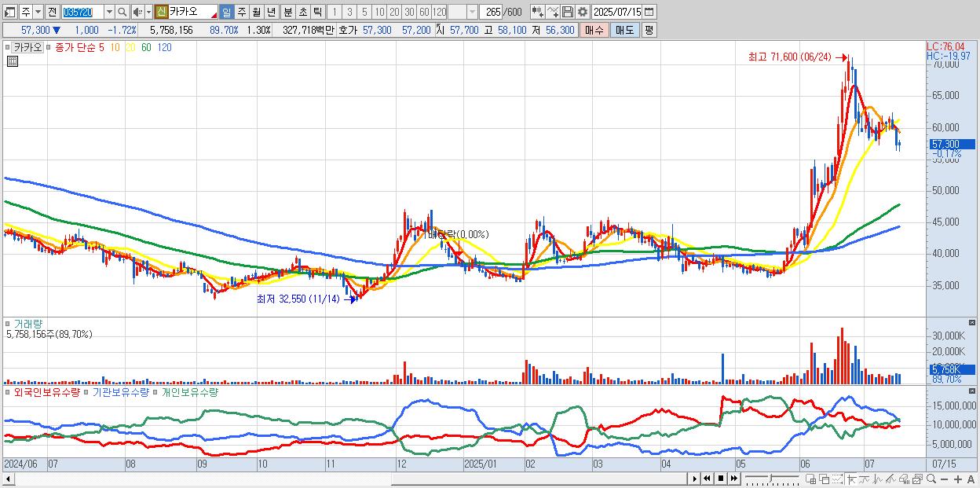
Task: Click the 전 button
Action: (x=52, y=13)
